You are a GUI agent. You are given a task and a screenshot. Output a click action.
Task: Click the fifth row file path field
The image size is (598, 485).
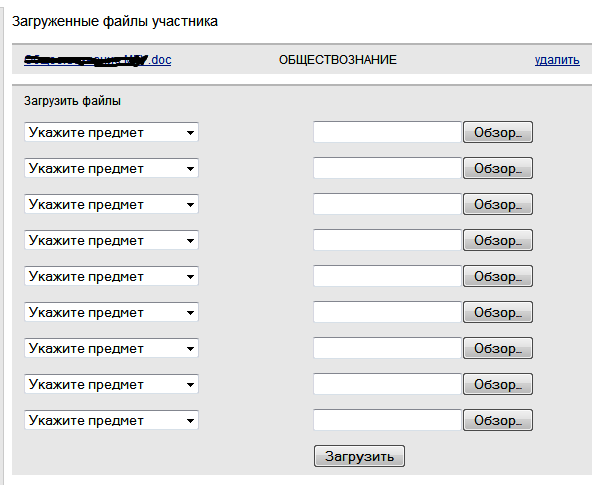[x=387, y=276]
